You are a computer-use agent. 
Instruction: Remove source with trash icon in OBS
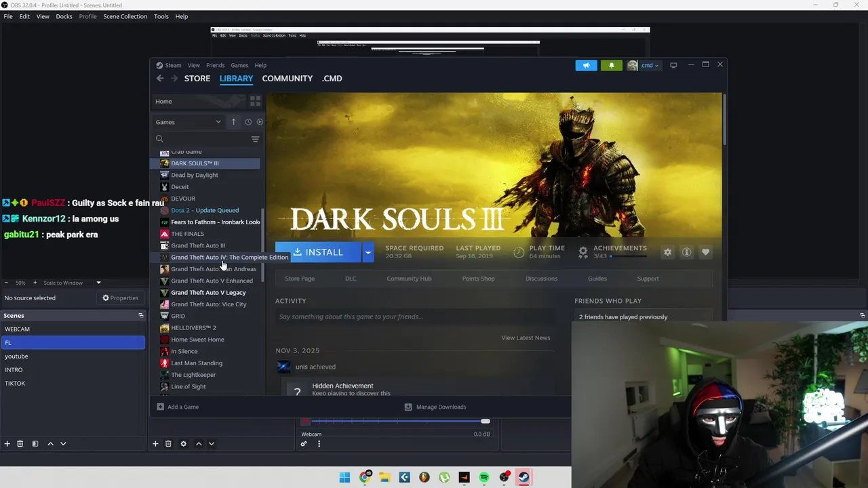coord(168,444)
